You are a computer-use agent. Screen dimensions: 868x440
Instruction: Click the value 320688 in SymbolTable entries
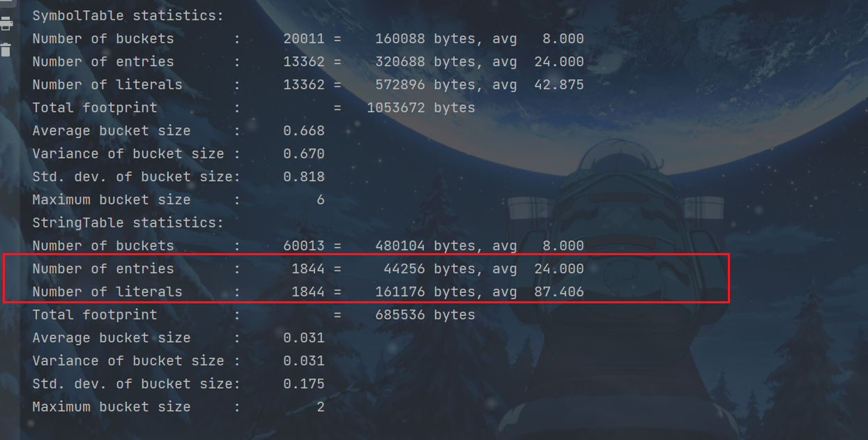(x=399, y=61)
